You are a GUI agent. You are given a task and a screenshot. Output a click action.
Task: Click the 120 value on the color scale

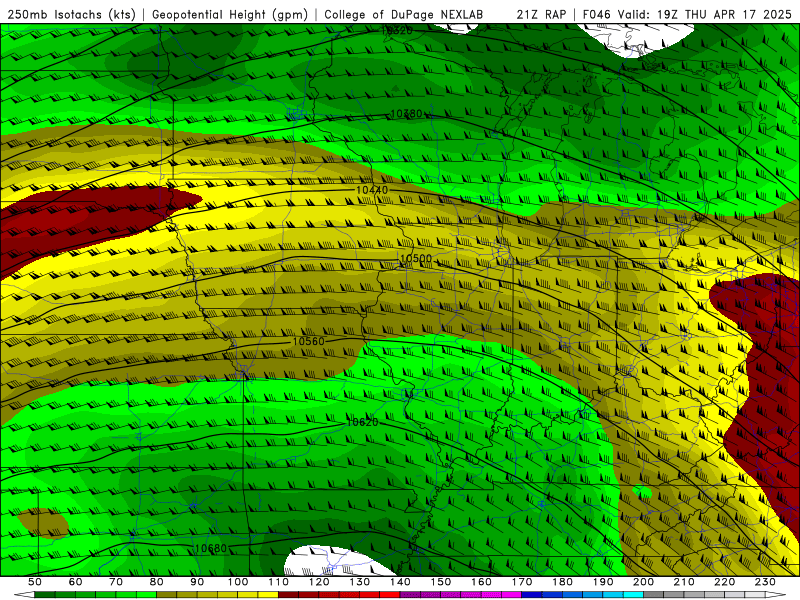pos(319,582)
